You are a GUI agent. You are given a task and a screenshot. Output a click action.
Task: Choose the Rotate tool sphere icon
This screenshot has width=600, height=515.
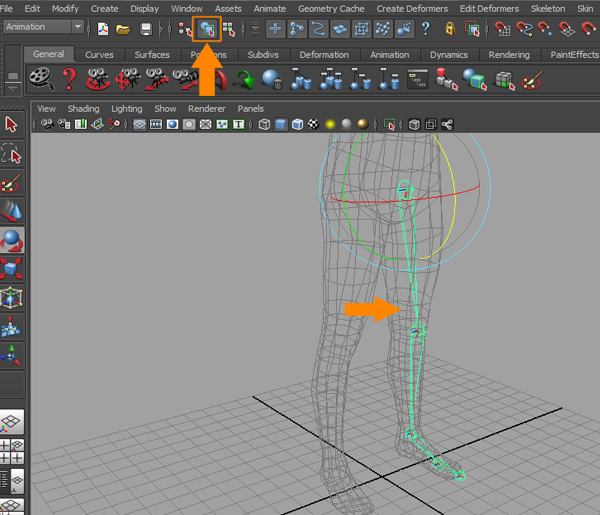point(11,240)
